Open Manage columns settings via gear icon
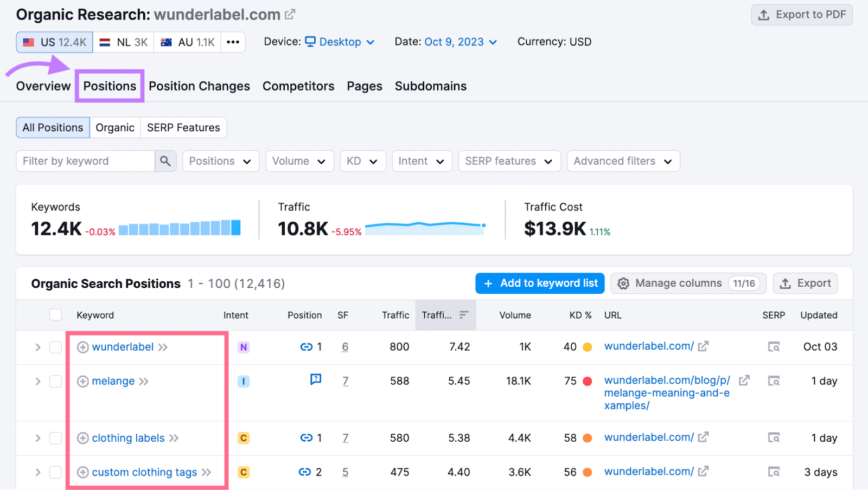 click(x=624, y=283)
